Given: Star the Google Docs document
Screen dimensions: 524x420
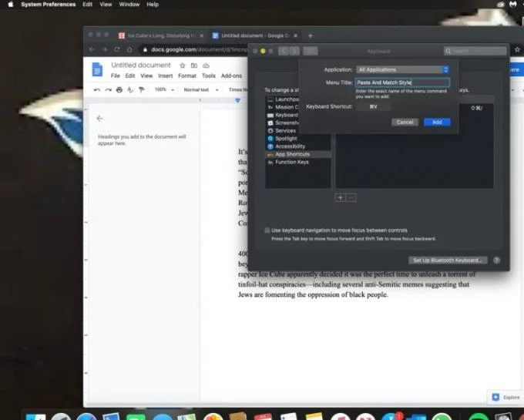Looking at the screenshot, I should 182,66.
